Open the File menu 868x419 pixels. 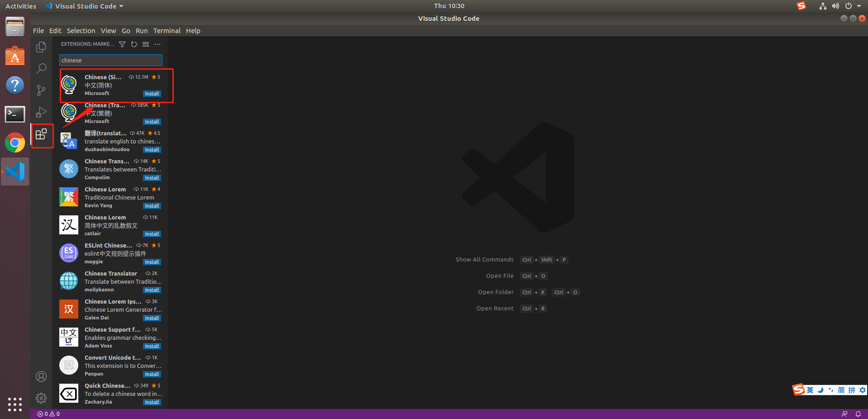click(x=38, y=31)
